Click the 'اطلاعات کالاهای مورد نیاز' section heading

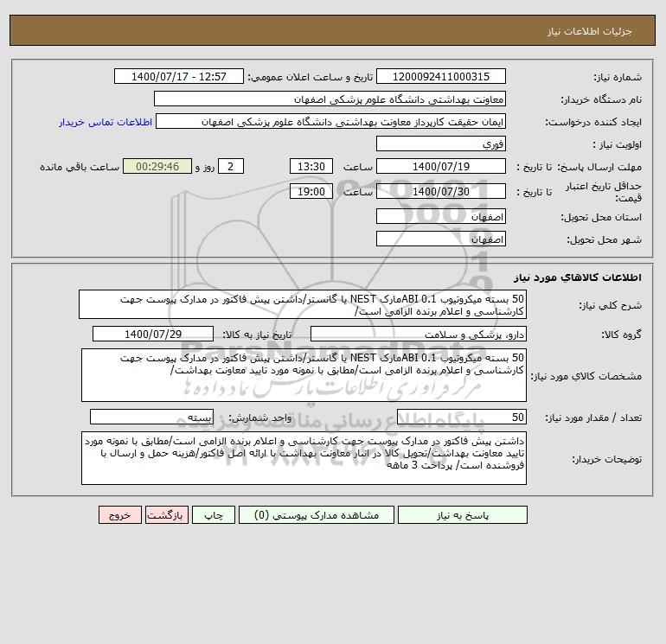[x=577, y=277]
